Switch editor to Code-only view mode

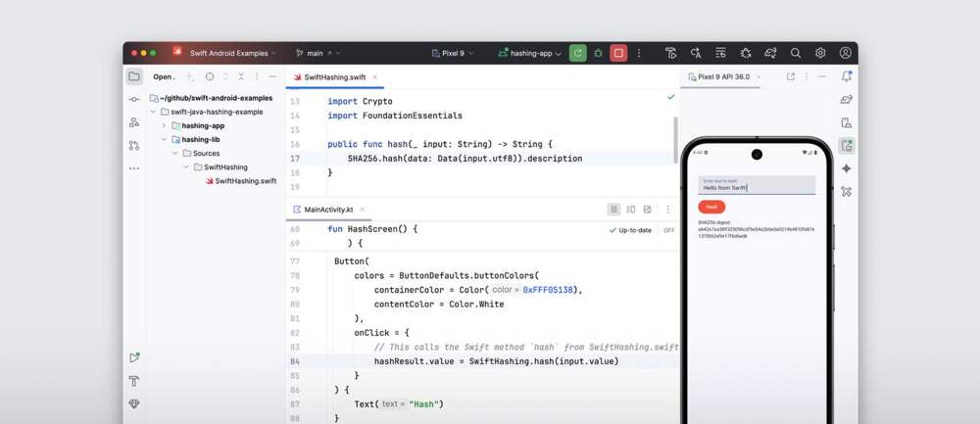click(x=613, y=210)
